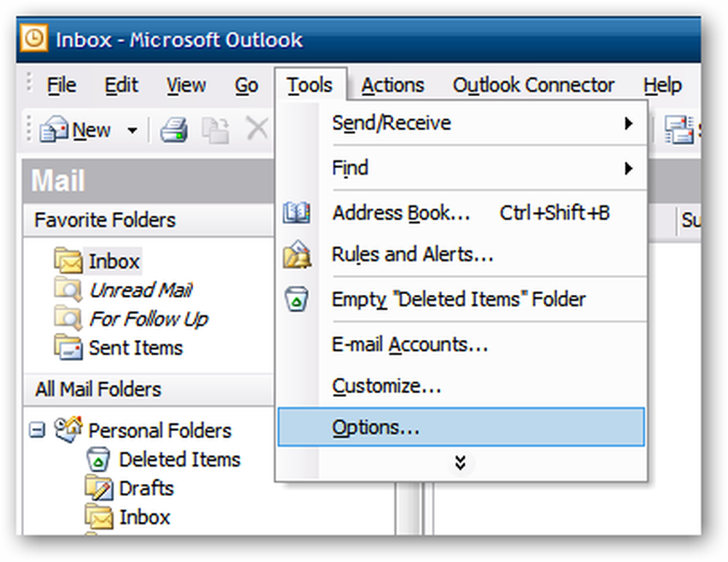The height and width of the screenshot is (562, 728).
Task: Open the Go menu
Action: pos(246,85)
